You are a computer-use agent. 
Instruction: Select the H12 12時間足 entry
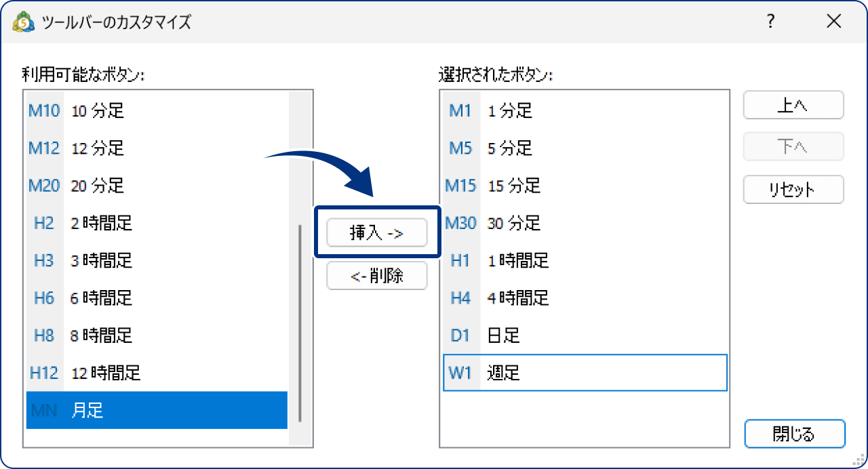136,372
